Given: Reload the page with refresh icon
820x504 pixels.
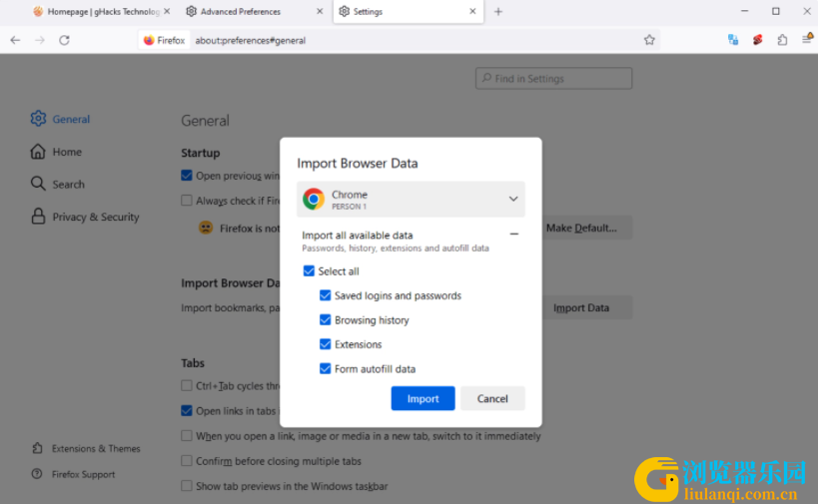Looking at the screenshot, I should pos(64,40).
